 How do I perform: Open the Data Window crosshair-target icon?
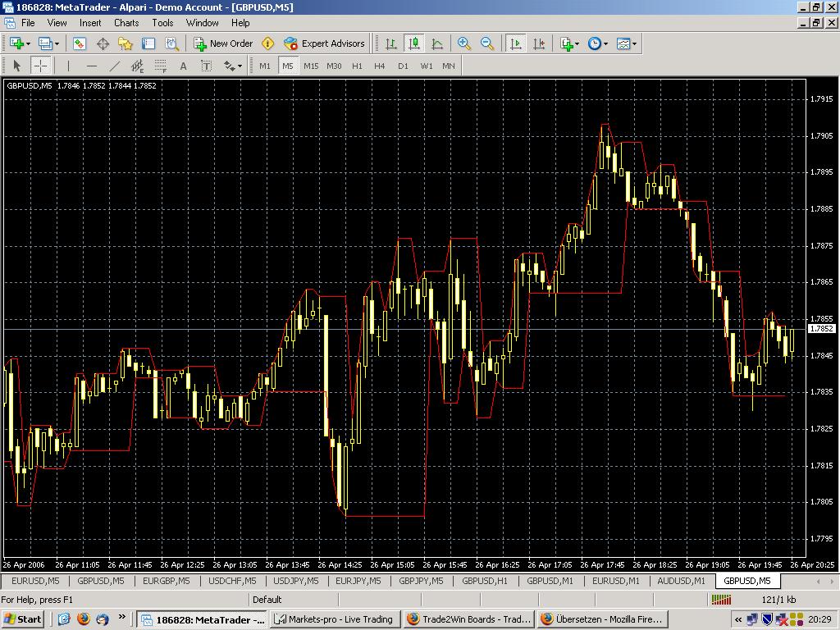[x=103, y=44]
